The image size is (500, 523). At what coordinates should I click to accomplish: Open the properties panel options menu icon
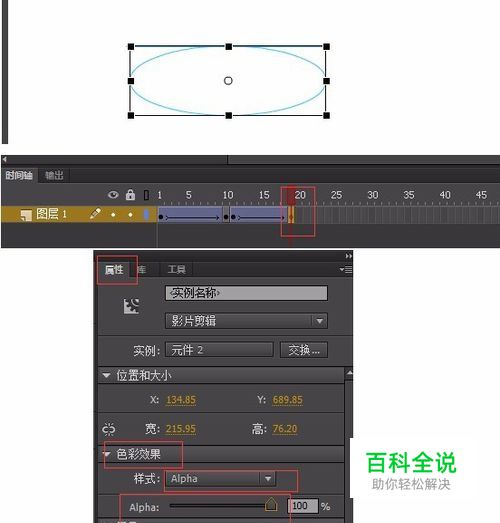(346, 269)
